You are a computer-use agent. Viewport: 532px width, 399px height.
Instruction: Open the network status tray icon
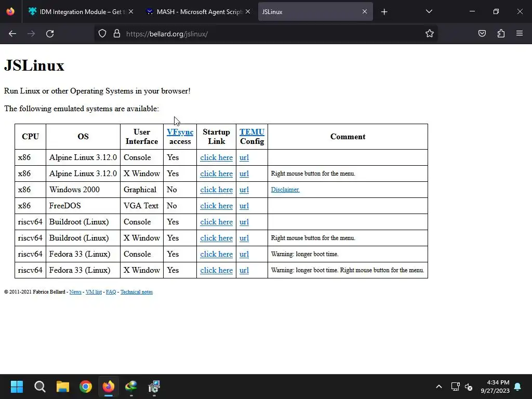[x=455, y=387]
